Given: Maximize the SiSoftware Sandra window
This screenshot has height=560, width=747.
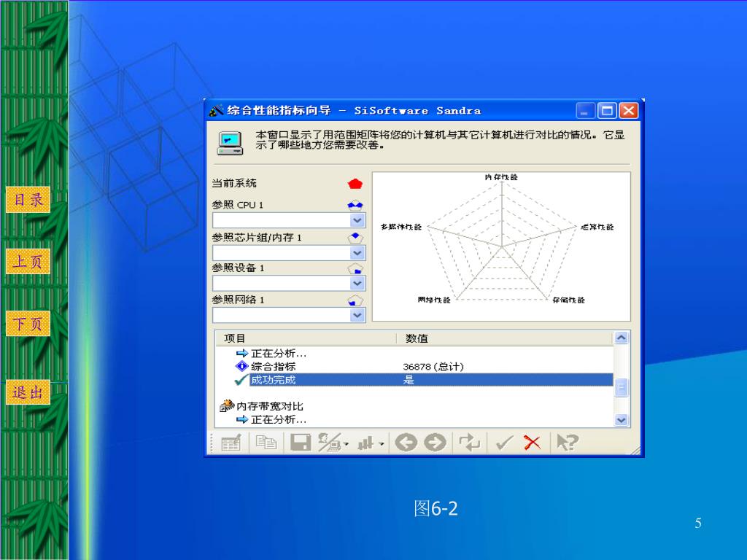Looking at the screenshot, I should tap(607, 111).
